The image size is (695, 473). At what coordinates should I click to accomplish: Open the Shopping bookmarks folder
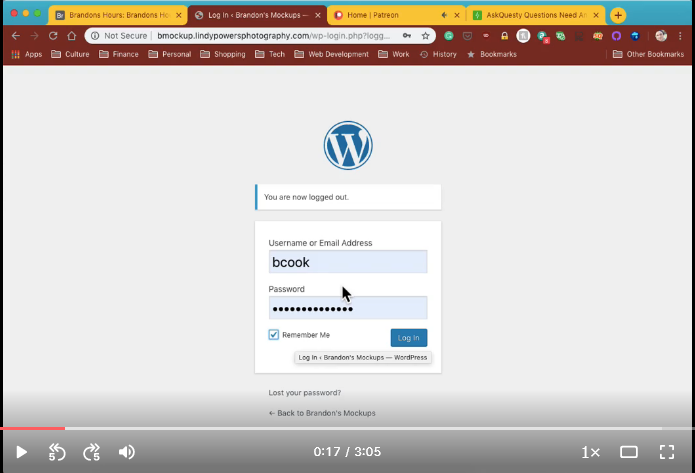pyautogui.click(x=223, y=54)
